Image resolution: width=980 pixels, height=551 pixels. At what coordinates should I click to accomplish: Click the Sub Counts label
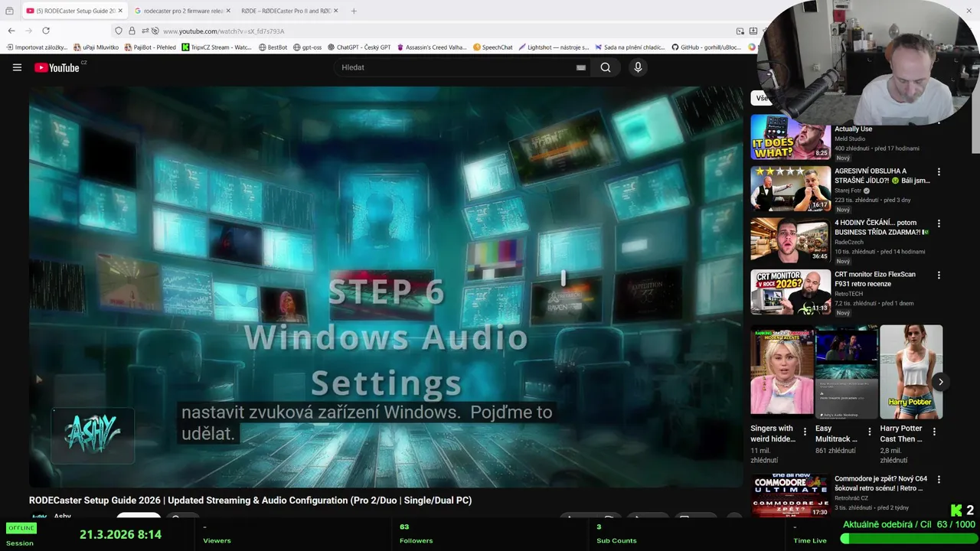tap(616, 540)
